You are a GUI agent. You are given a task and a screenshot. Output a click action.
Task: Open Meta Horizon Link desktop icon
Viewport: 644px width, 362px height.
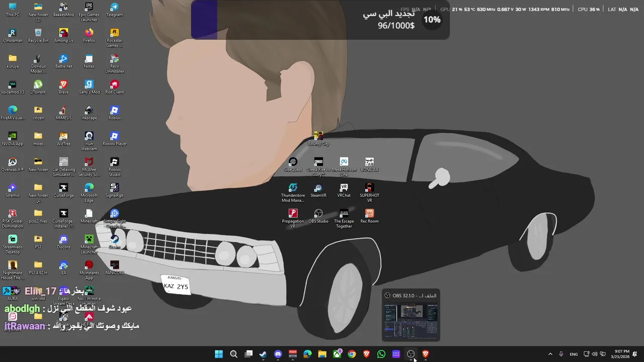click(x=344, y=167)
